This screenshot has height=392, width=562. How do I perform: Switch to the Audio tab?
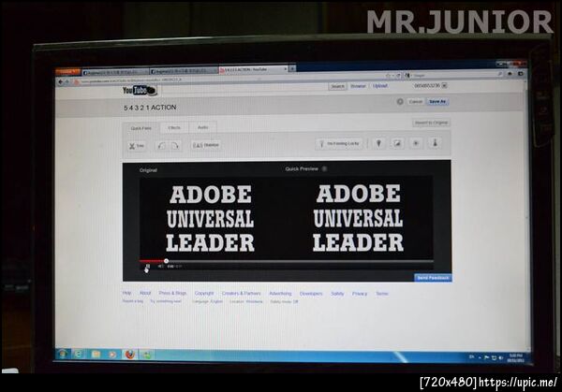pos(203,127)
